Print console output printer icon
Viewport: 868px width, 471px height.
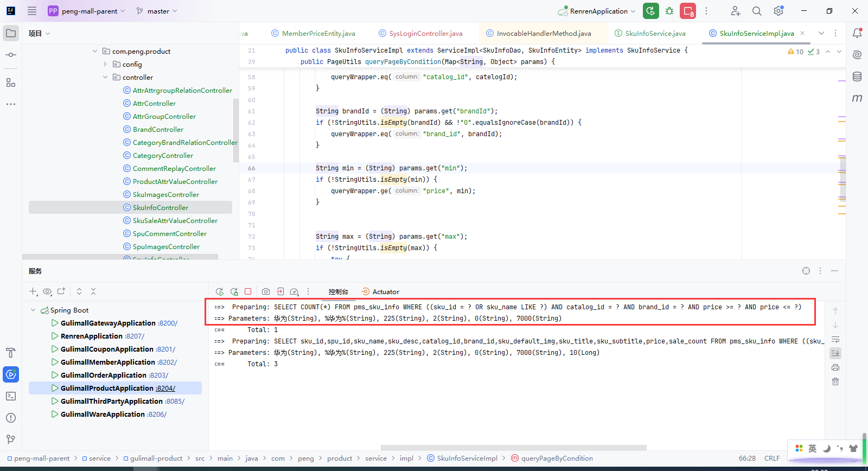pyautogui.click(x=835, y=367)
